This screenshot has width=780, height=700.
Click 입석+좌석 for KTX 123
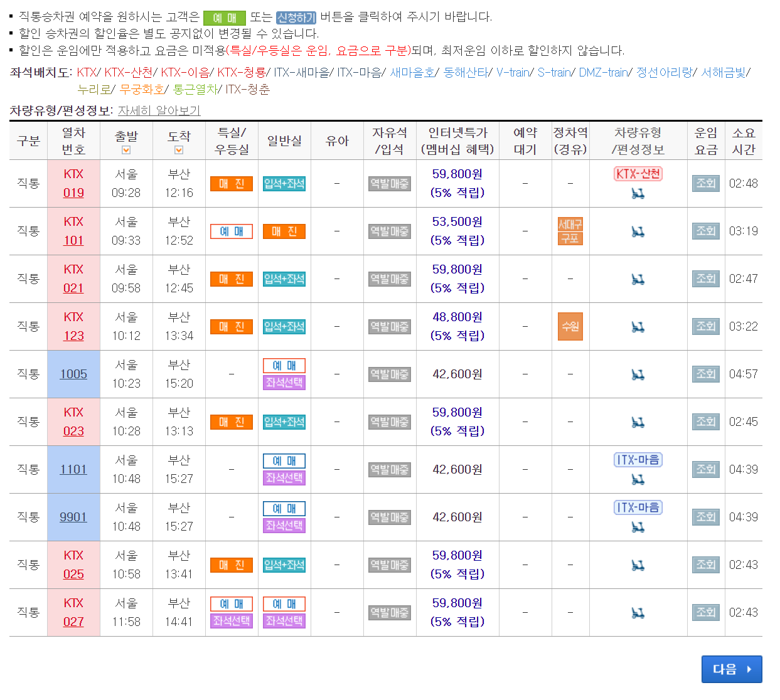point(284,327)
